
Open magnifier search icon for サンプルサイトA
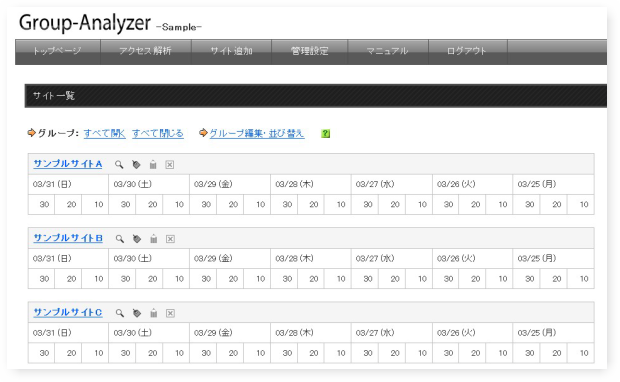tap(119, 165)
